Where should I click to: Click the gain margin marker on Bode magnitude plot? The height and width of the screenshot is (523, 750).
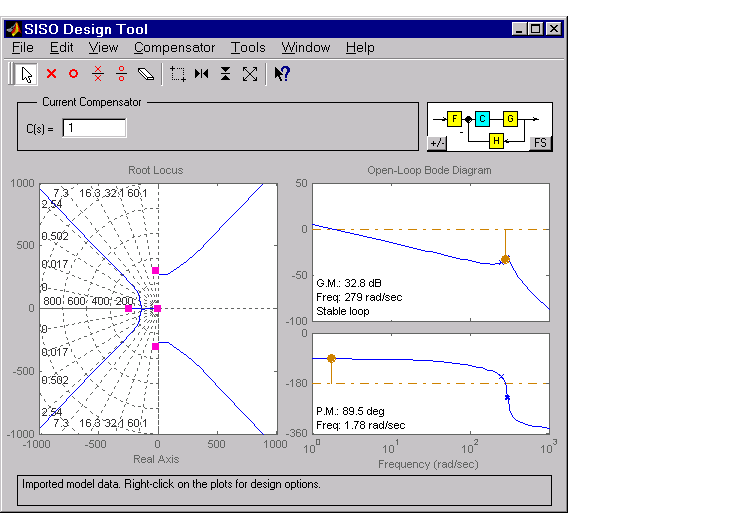pos(505,259)
